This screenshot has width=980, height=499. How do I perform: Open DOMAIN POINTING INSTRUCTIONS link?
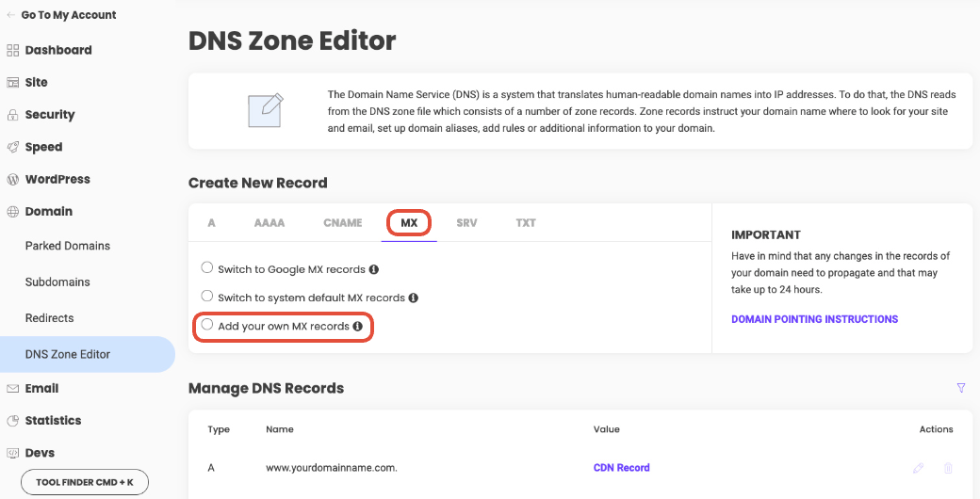(x=814, y=319)
